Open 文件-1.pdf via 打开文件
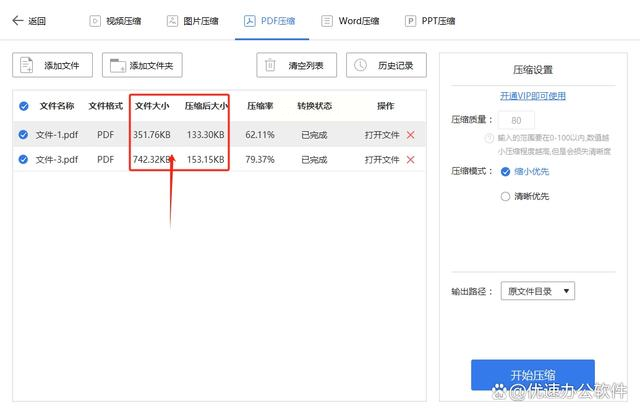 pos(382,135)
